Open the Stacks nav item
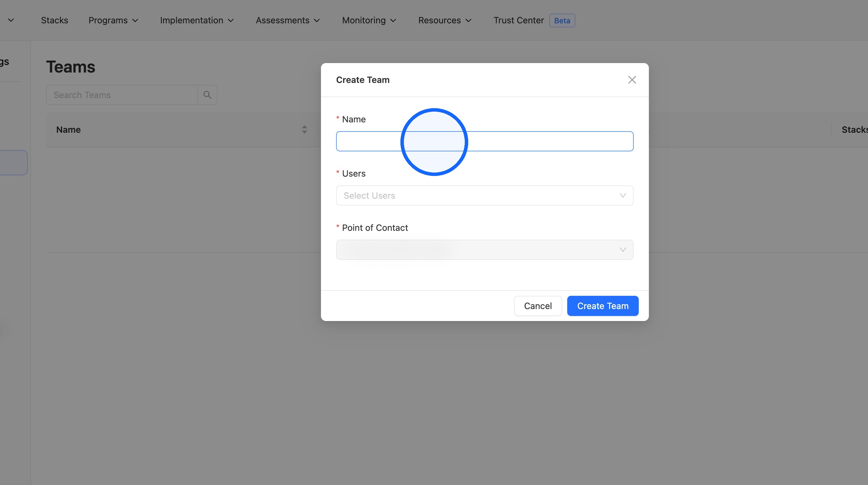The width and height of the screenshot is (868, 485). pyautogui.click(x=55, y=20)
